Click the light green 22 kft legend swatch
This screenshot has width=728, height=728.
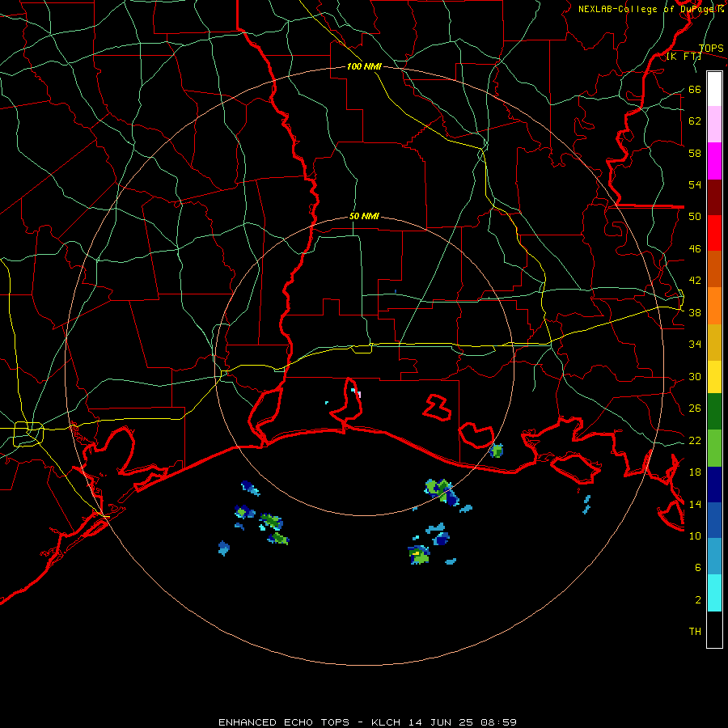tap(714, 448)
